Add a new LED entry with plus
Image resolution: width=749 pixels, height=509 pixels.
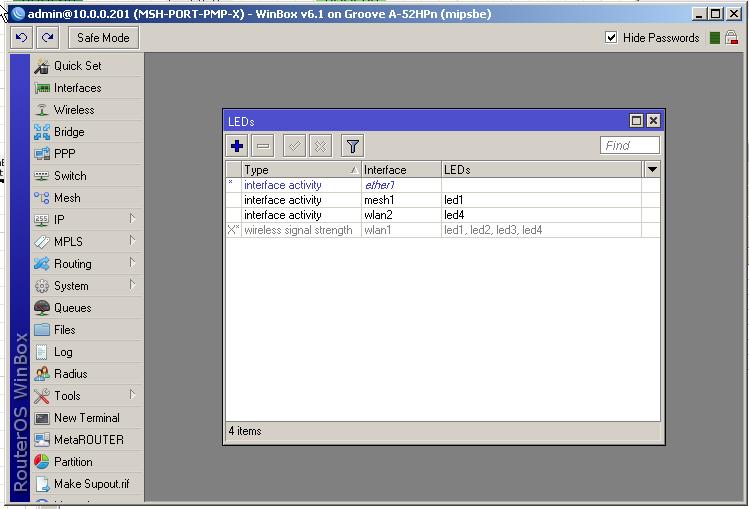click(237, 146)
